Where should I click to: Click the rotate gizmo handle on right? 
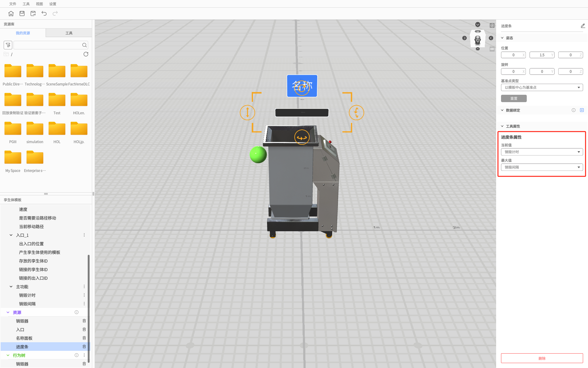(356, 113)
